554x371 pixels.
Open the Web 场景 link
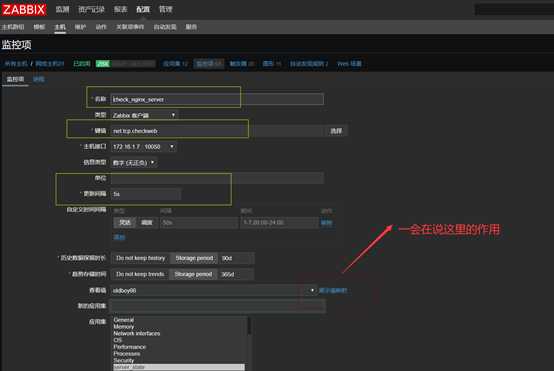pos(349,64)
